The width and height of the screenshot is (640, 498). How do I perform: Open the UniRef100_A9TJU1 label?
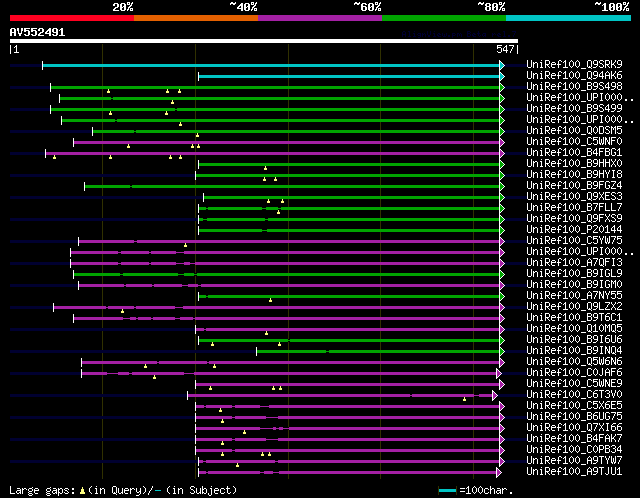(x=574, y=472)
